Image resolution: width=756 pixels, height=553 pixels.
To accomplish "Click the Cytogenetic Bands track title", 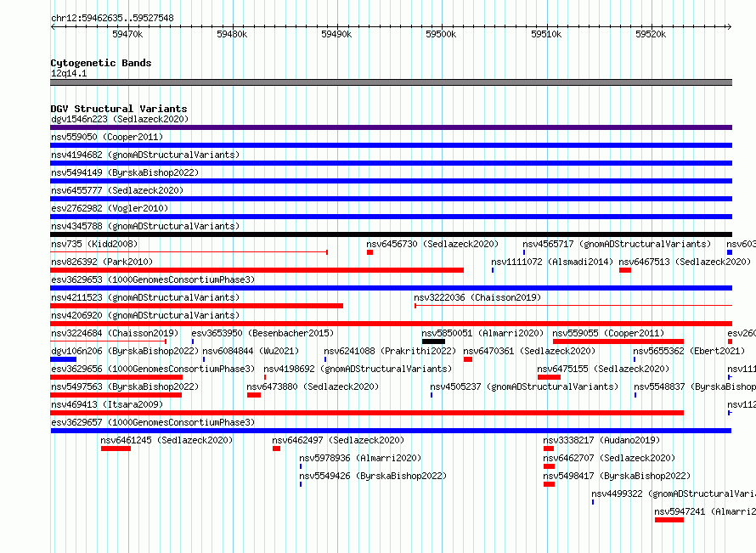I will point(101,63).
